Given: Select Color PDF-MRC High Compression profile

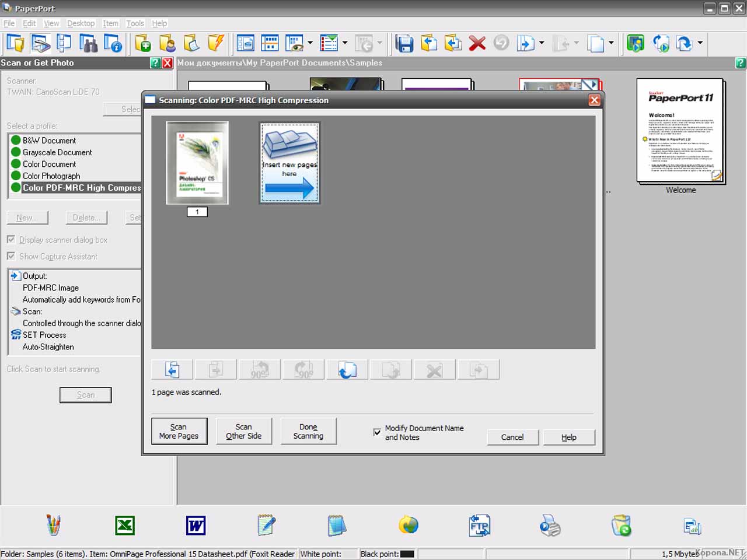Looking at the screenshot, I should click(76, 188).
